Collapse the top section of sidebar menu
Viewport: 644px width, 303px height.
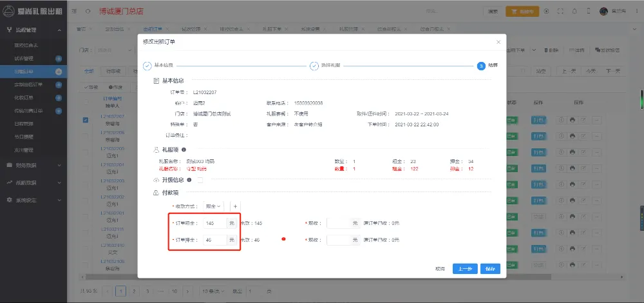[59, 30]
